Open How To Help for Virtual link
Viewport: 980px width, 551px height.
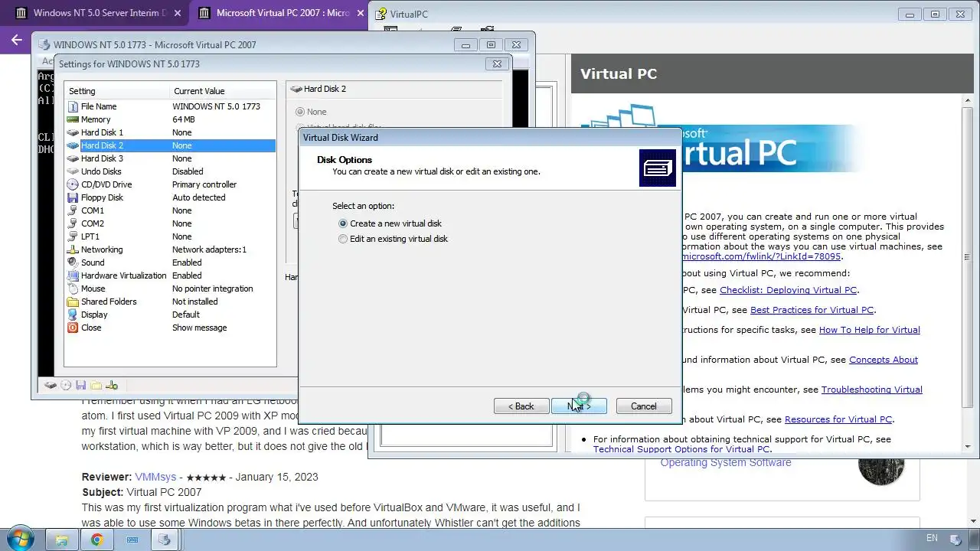[x=869, y=330]
